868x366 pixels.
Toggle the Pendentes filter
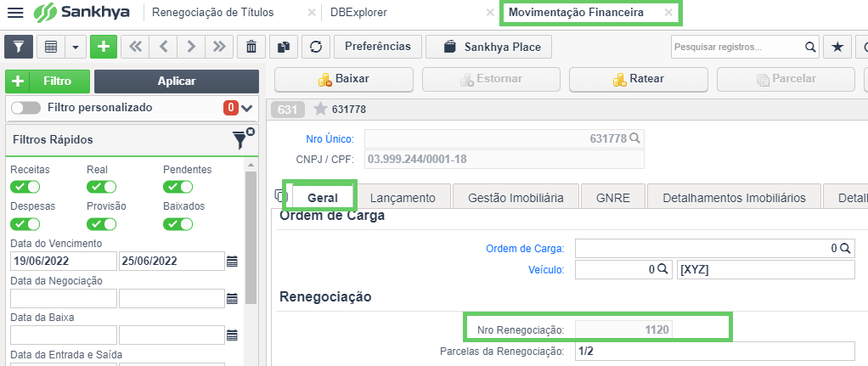pos(178,187)
